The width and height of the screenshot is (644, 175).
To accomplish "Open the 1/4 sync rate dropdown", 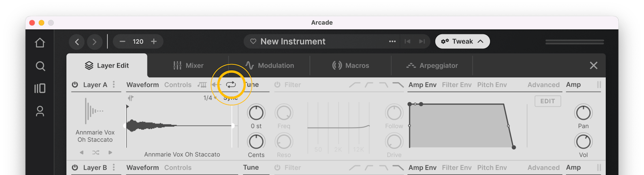I will 210,98.
